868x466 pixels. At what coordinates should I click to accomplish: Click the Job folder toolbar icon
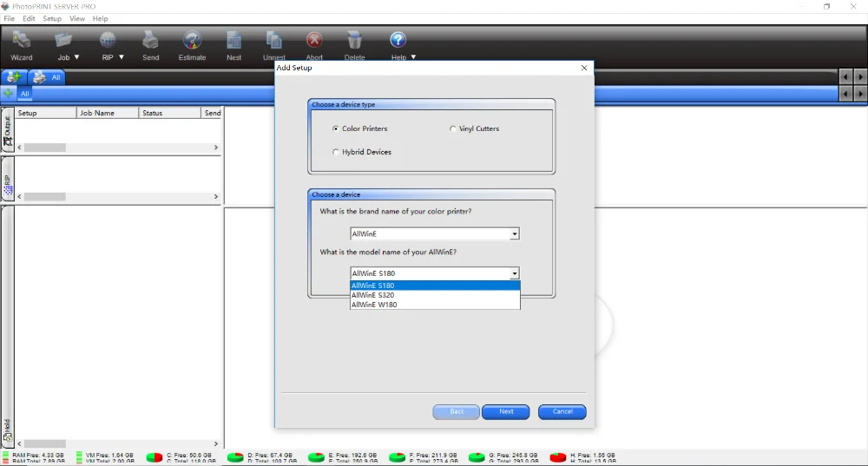coord(63,41)
